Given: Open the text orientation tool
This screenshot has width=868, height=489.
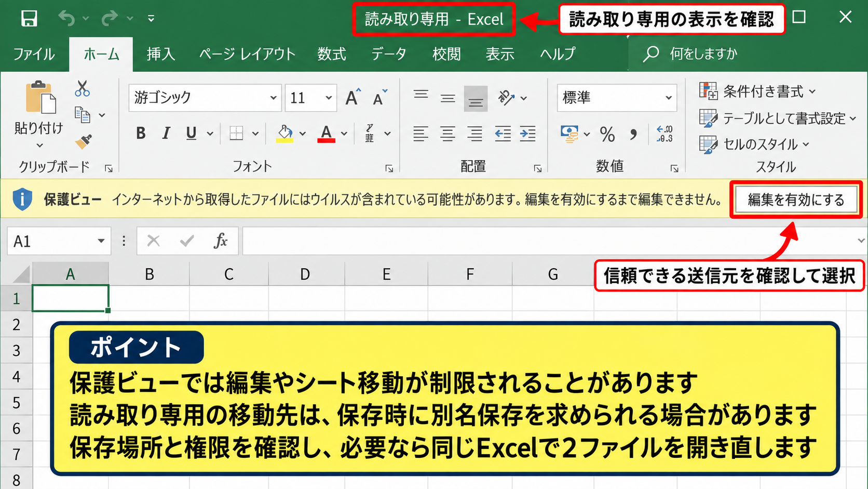Looking at the screenshot, I should [506, 98].
